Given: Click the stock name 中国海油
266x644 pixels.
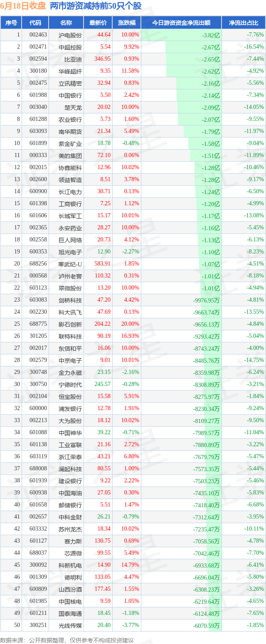Looking at the screenshot, I should (x=70, y=493).
